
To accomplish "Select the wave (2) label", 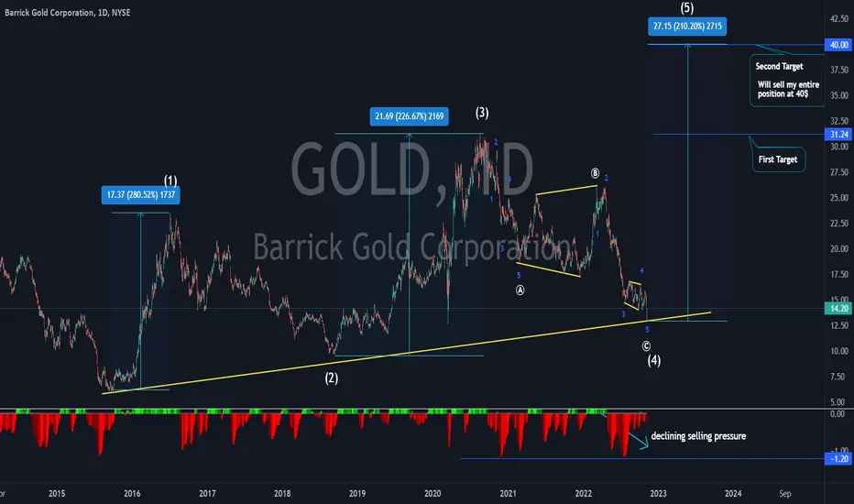I will pyautogui.click(x=331, y=378).
